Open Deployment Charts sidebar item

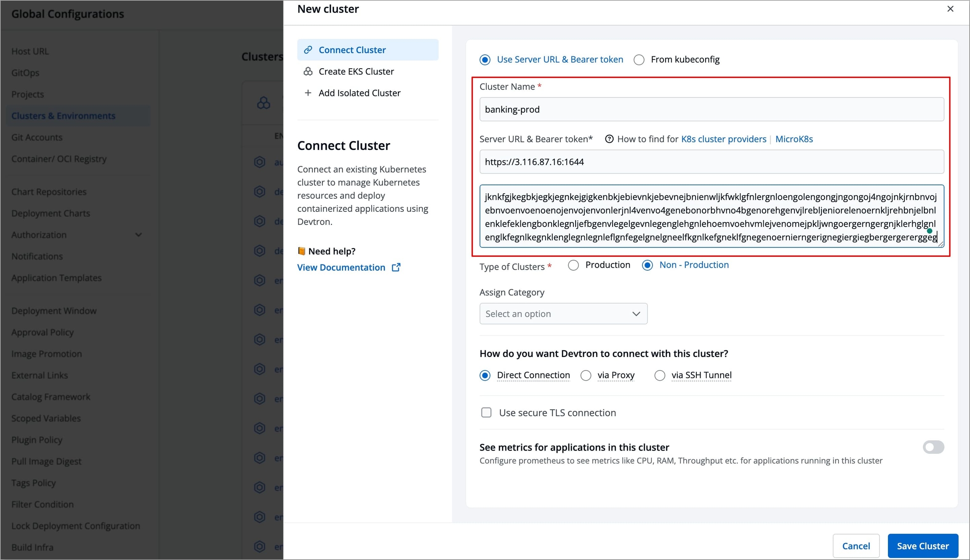[x=51, y=213]
